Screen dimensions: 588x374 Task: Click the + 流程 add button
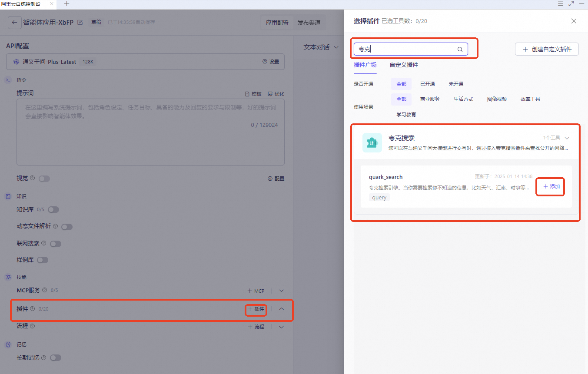pyautogui.click(x=256, y=327)
